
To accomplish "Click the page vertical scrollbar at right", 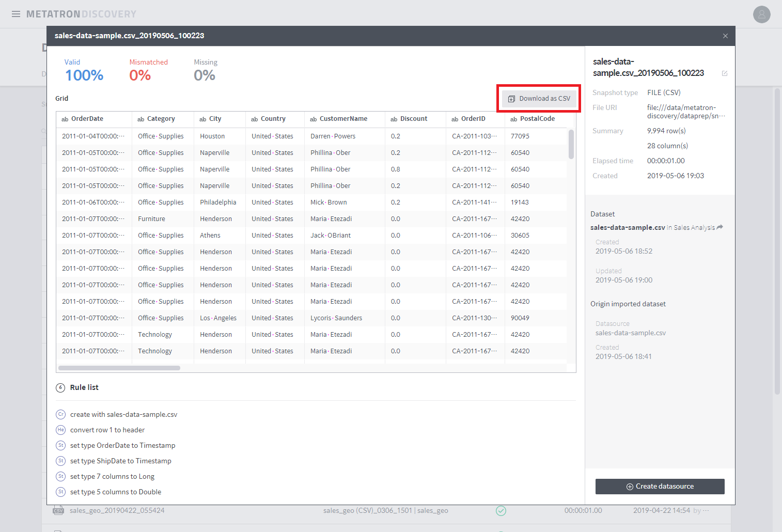I will click(777, 241).
